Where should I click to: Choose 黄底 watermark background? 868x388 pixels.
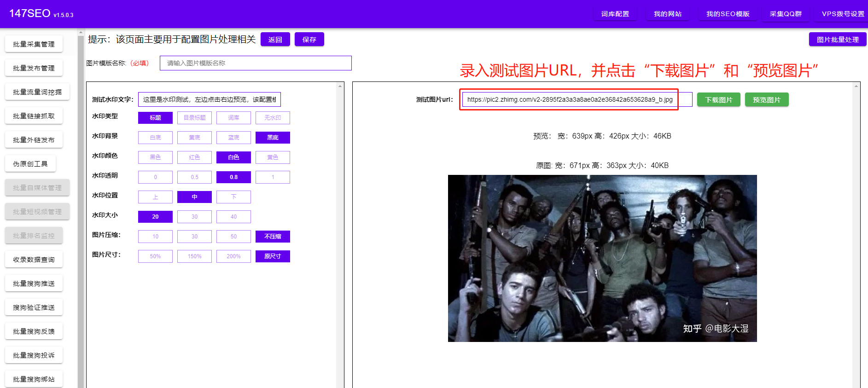point(194,138)
